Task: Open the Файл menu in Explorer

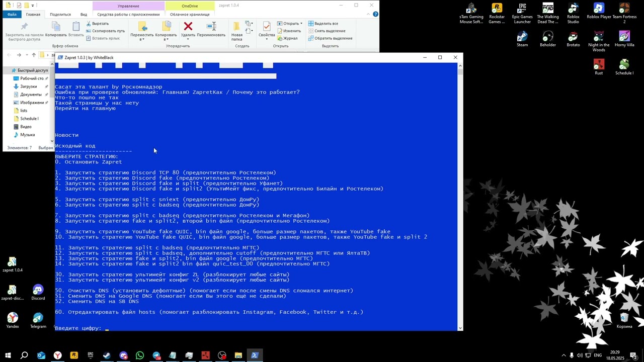Action: [12, 14]
